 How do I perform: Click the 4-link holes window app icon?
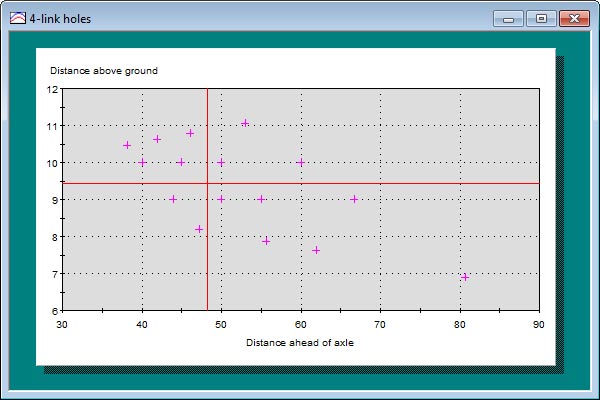coord(18,18)
